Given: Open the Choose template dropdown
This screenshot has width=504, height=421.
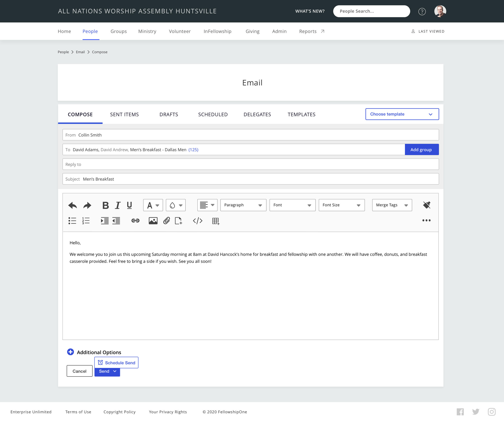Looking at the screenshot, I should [x=402, y=114].
